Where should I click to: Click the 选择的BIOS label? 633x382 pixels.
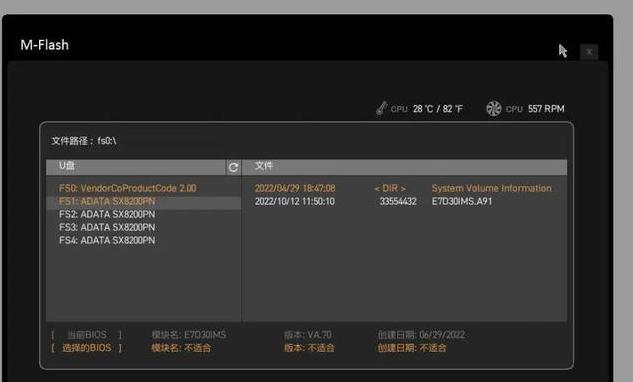point(86,348)
